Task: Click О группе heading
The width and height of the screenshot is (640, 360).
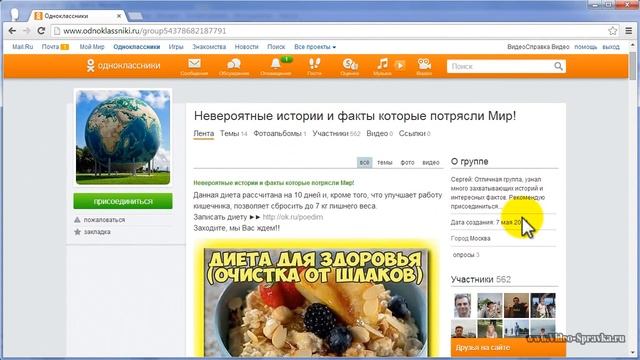Action: 469,162
